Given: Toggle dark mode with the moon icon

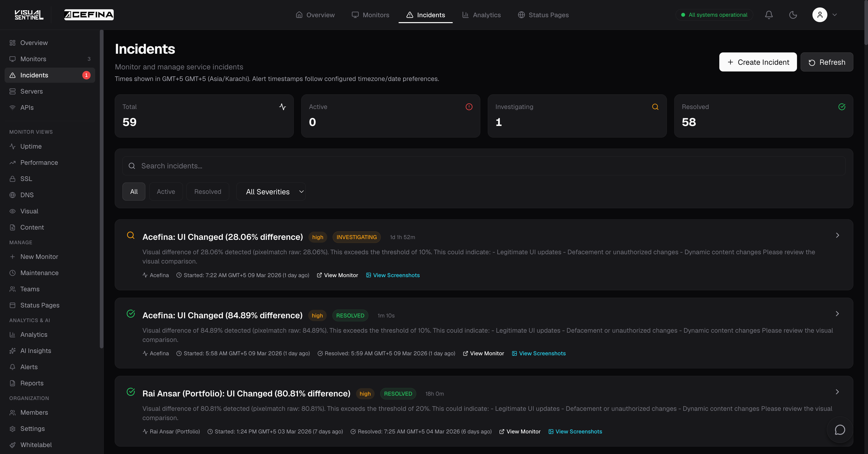Looking at the screenshot, I should point(793,15).
